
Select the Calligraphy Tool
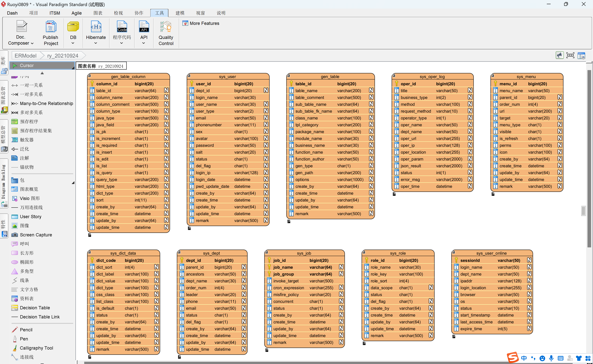click(36, 348)
